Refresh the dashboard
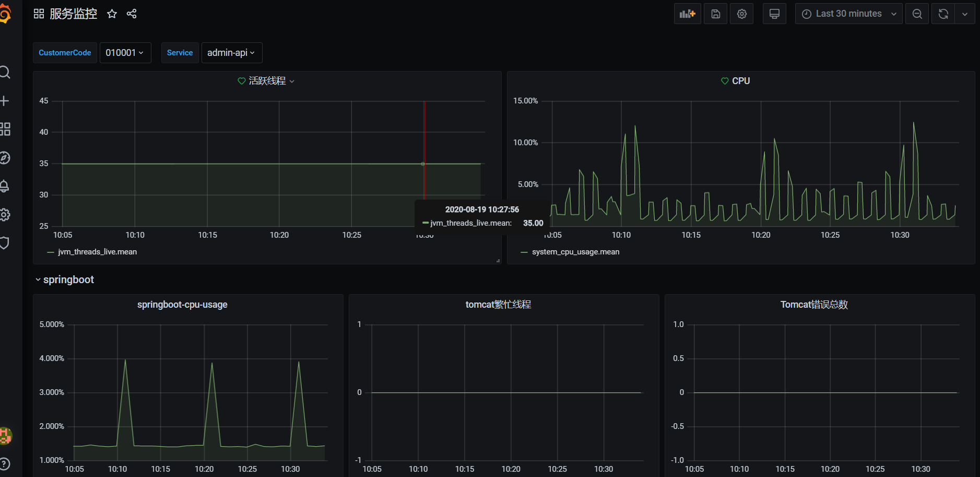The height and width of the screenshot is (477, 980). pos(943,14)
